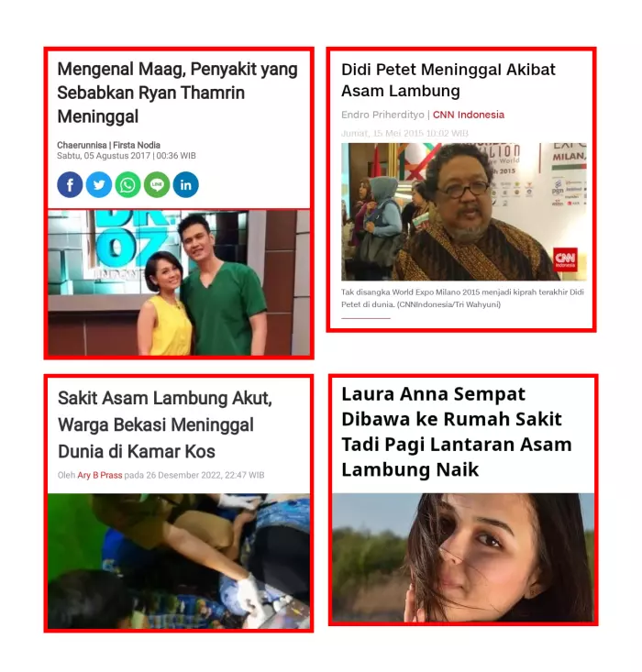Open the Dr. OZ studio photo thumbnail
The image size is (642, 672).
179,282
